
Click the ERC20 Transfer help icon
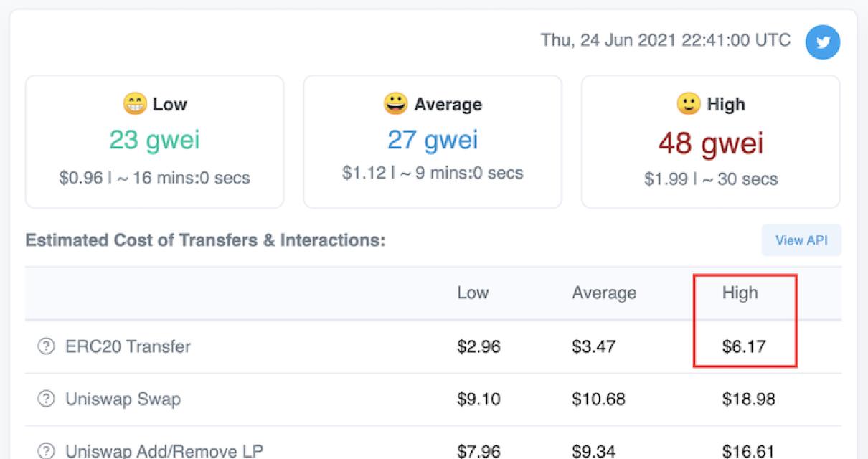[x=46, y=347]
